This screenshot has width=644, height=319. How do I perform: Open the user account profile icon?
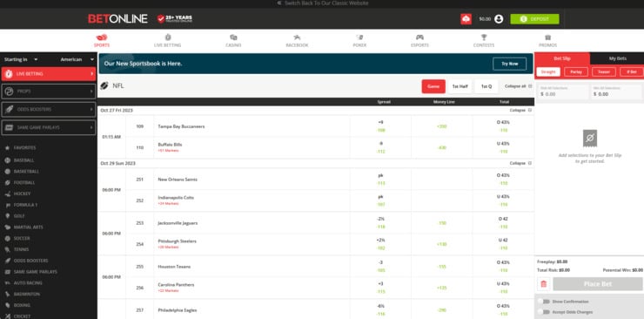[x=499, y=19]
